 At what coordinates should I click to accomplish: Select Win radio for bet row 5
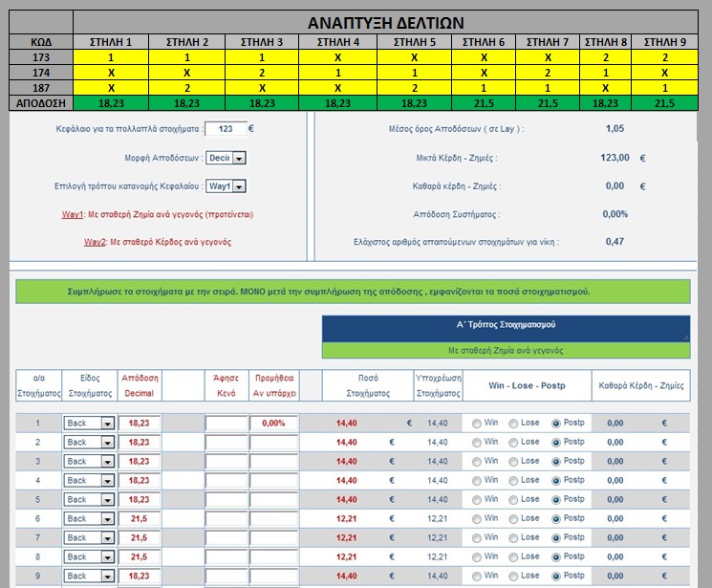pyautogui.click(x=476, y=500)
